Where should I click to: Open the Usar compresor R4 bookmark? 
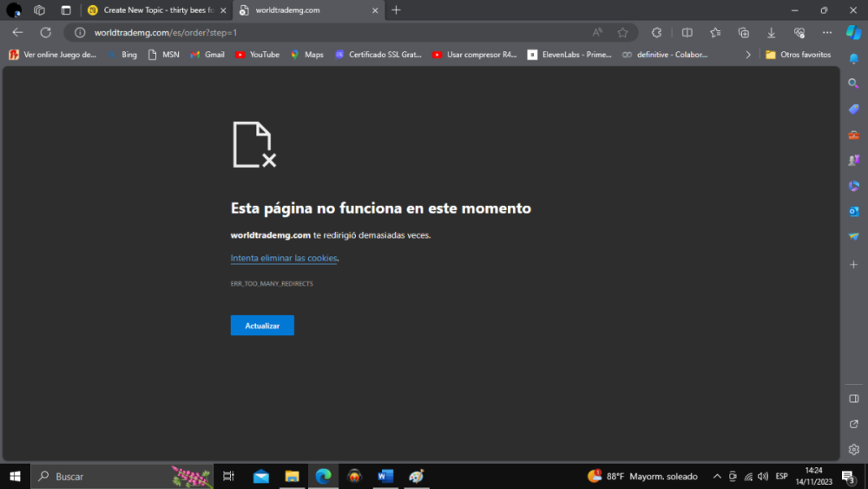[x=475, y=54]
